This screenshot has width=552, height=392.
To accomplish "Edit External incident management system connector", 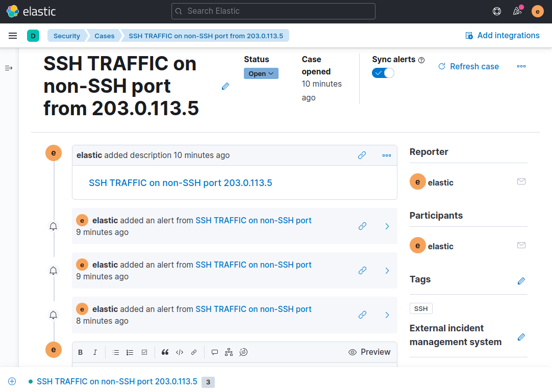I will coord(521,337).
